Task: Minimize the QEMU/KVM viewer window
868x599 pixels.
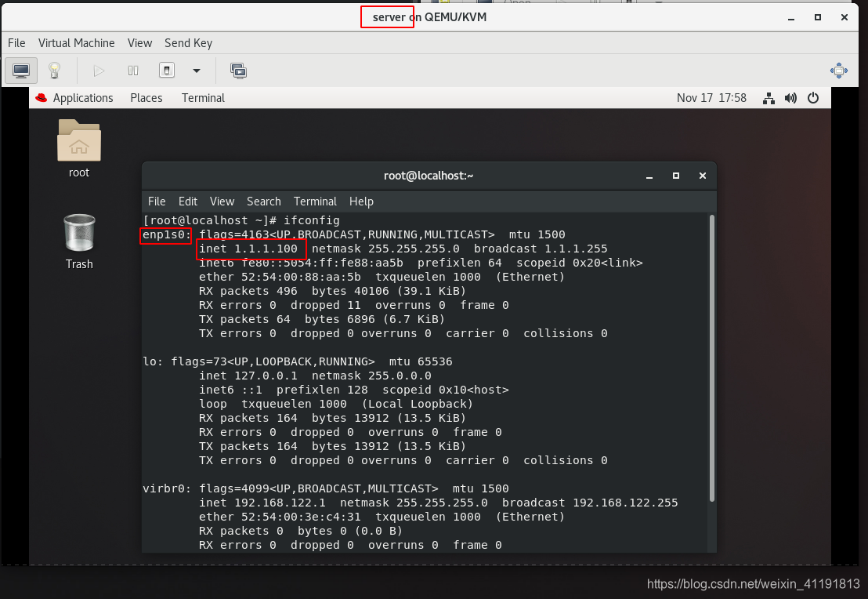Action: point(791,17)
